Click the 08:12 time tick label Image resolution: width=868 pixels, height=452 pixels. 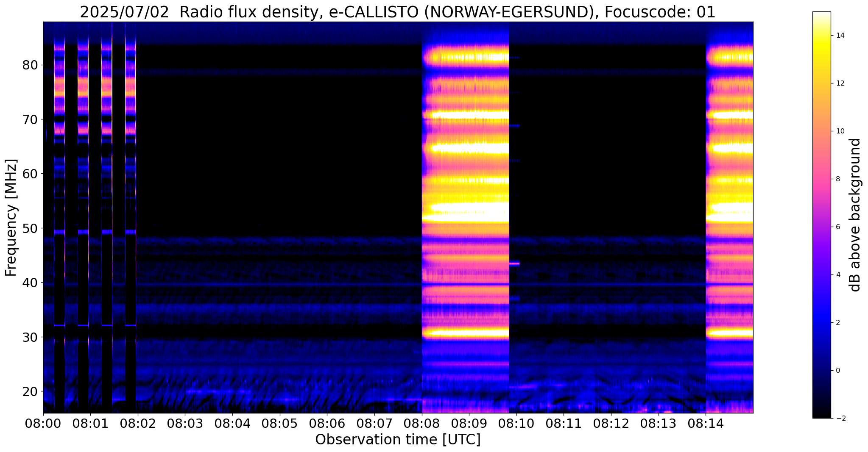[x=611, y=423]
